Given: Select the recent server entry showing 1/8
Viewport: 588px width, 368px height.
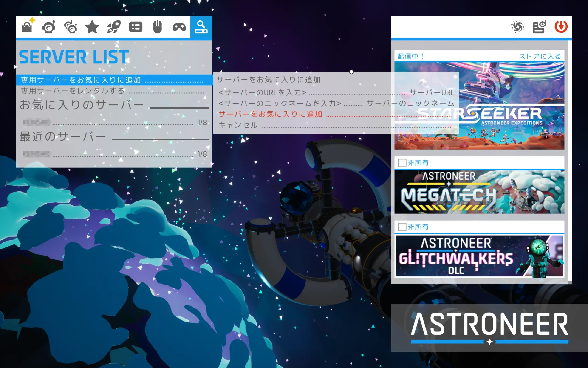Looking at the screenshot, I should 114,154.
